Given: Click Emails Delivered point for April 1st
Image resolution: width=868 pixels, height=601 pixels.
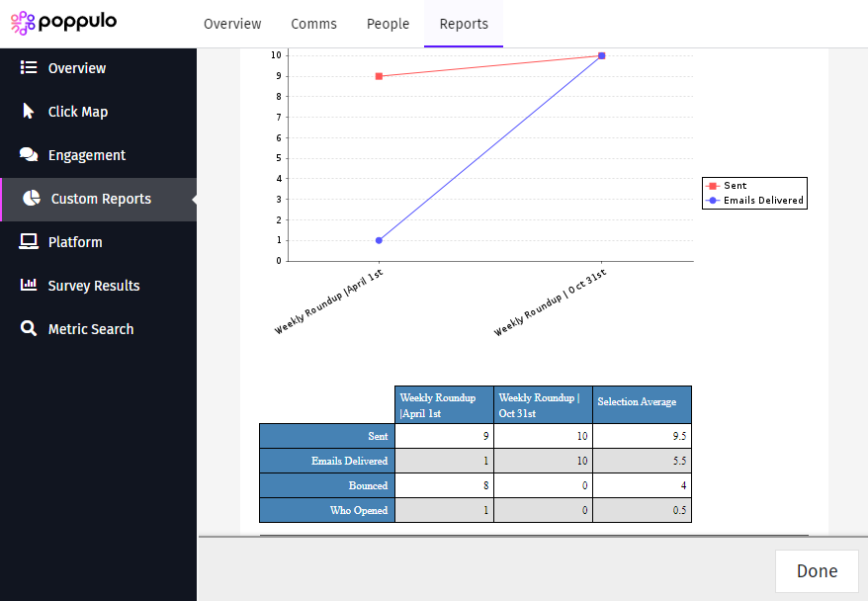Looking at the screenshot, I should tap(379, 240).
